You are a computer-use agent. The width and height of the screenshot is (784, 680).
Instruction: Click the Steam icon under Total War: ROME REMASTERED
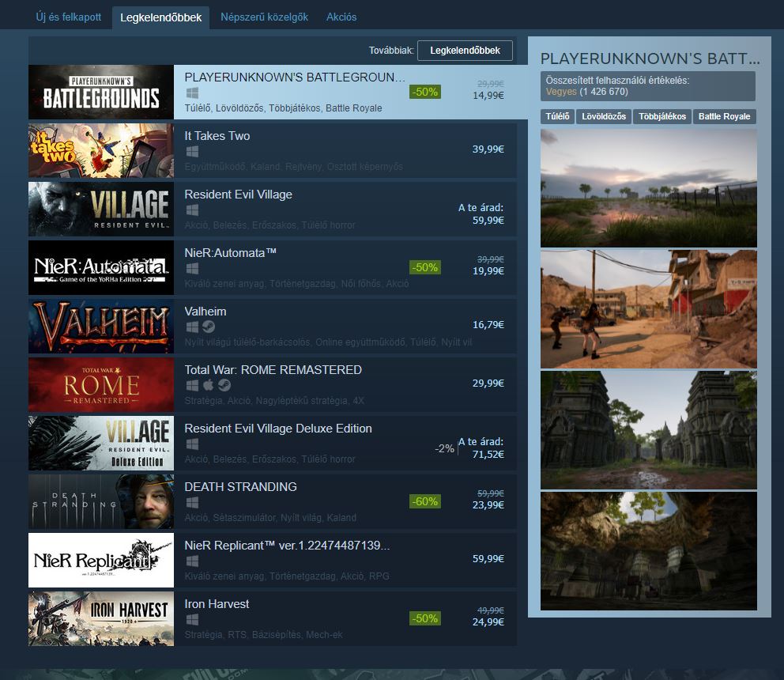coord(224,386)
